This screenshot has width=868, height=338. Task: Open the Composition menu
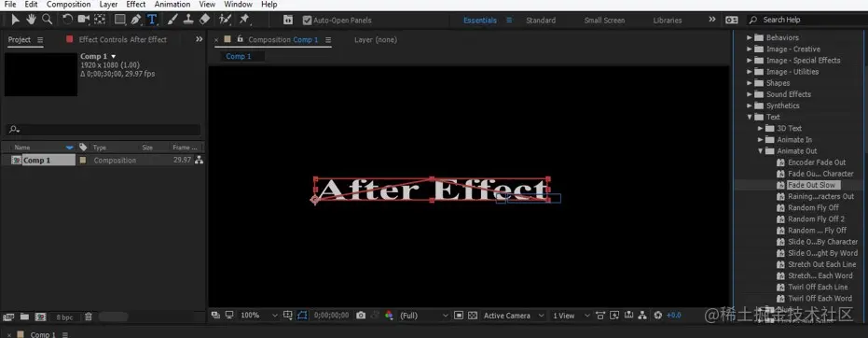point(69,5)
